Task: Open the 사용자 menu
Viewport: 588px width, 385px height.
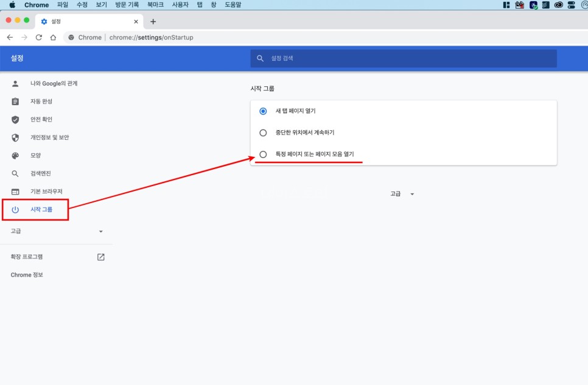Action: coord(180,4)
